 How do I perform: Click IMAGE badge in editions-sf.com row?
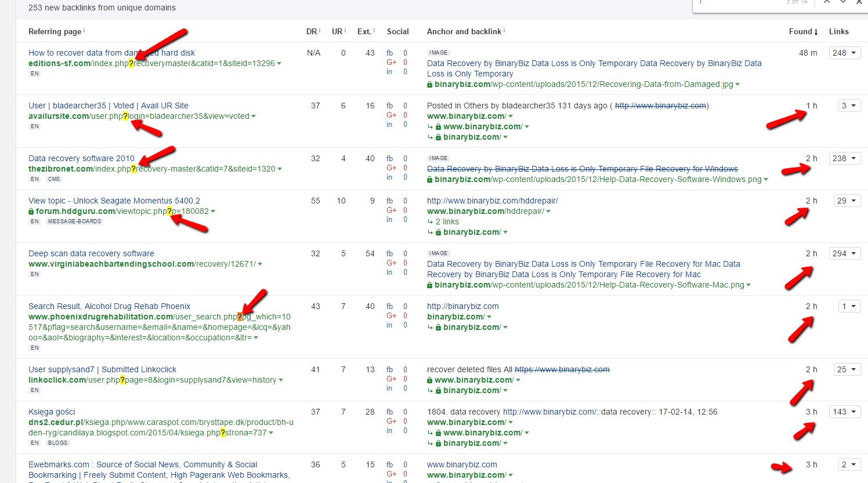point(438,53)
